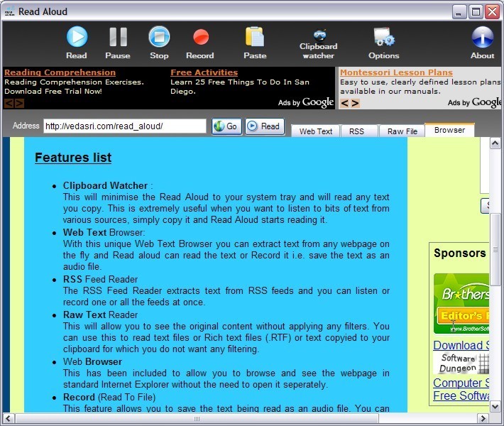Open the Computer sponsor link
504x426 pixels.
coord(461,383)
